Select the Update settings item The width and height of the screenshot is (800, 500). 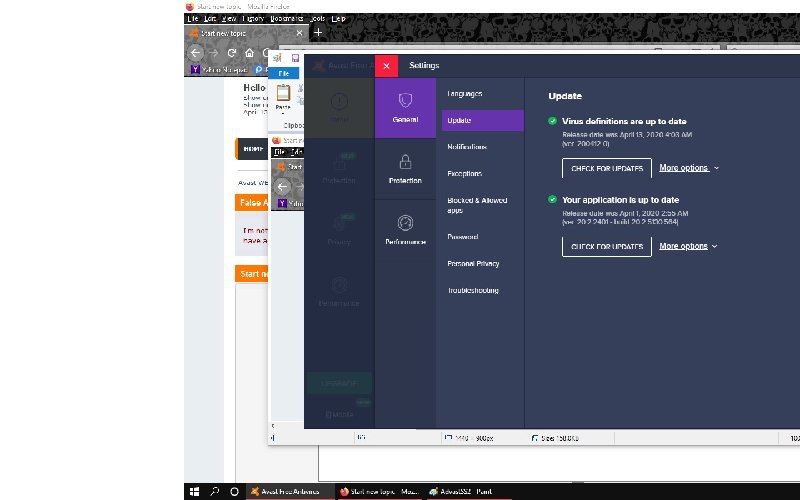tap(483, 120)
